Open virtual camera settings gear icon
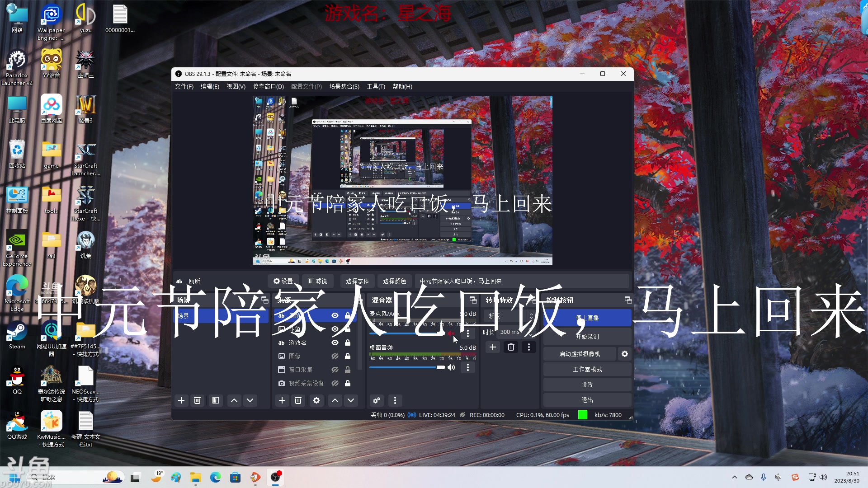Screen dimensions: 868x488 625,354
